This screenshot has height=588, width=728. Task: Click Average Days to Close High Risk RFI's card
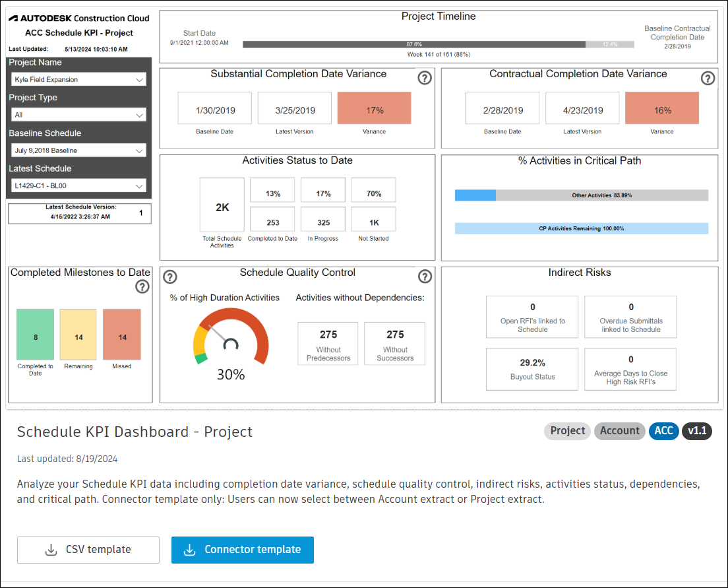point(630,369)
